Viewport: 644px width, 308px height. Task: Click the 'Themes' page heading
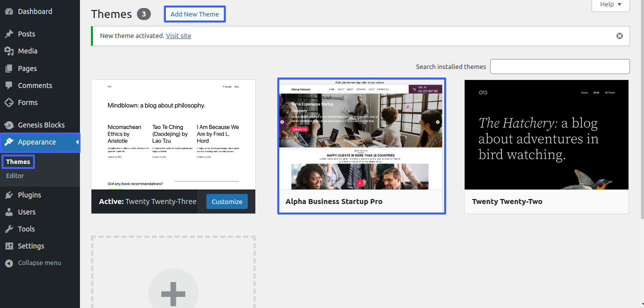point(111,14)
